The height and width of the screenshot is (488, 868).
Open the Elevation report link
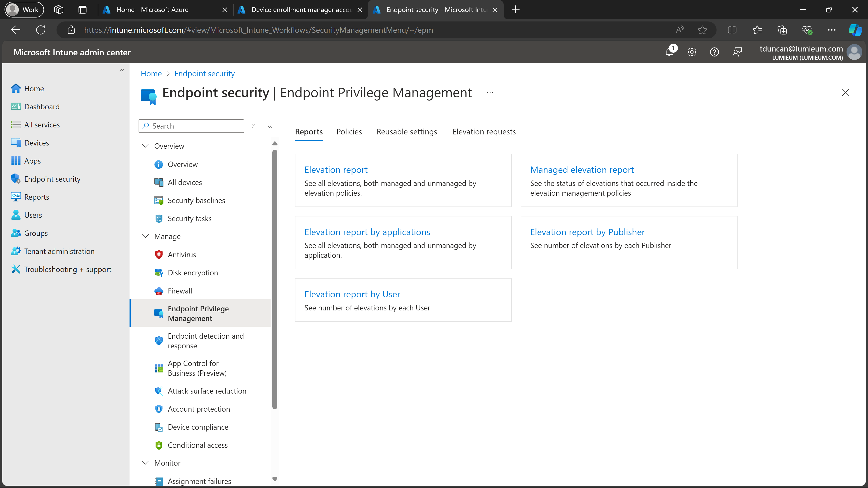pyautogui.click(x=336, y=170)
